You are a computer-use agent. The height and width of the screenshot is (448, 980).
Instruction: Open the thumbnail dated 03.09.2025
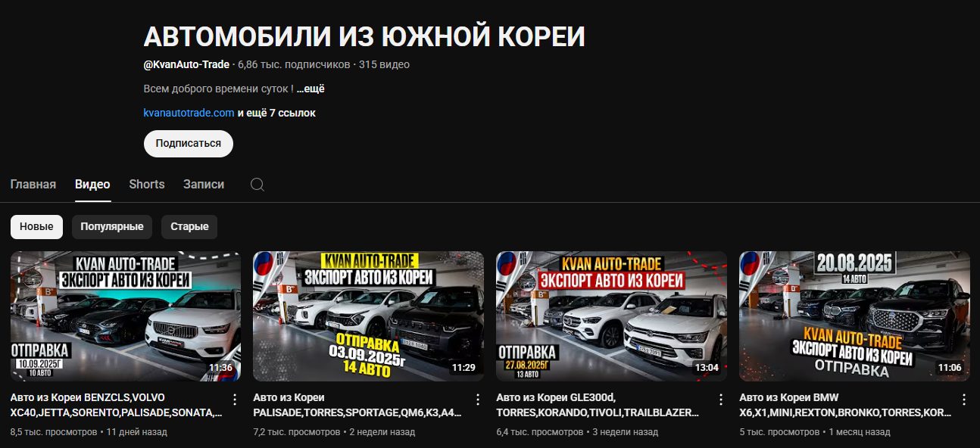point(368,316)
